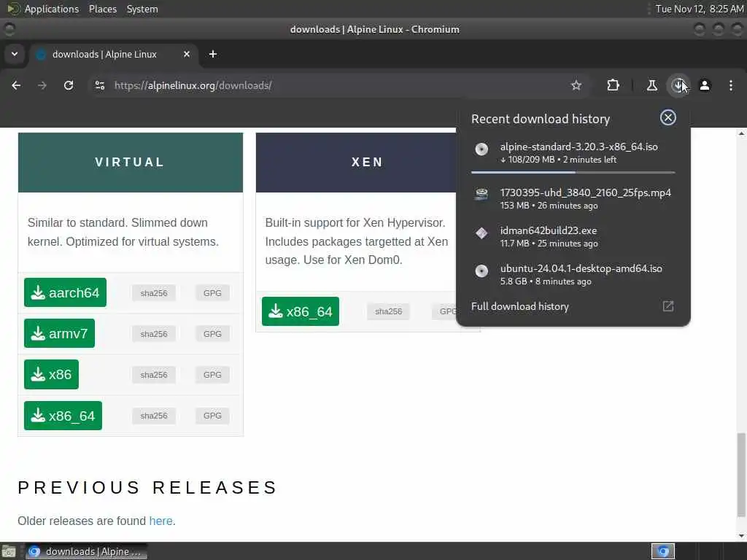Click the forward navigation arrow
747x560 pixels.
[42, 85]
